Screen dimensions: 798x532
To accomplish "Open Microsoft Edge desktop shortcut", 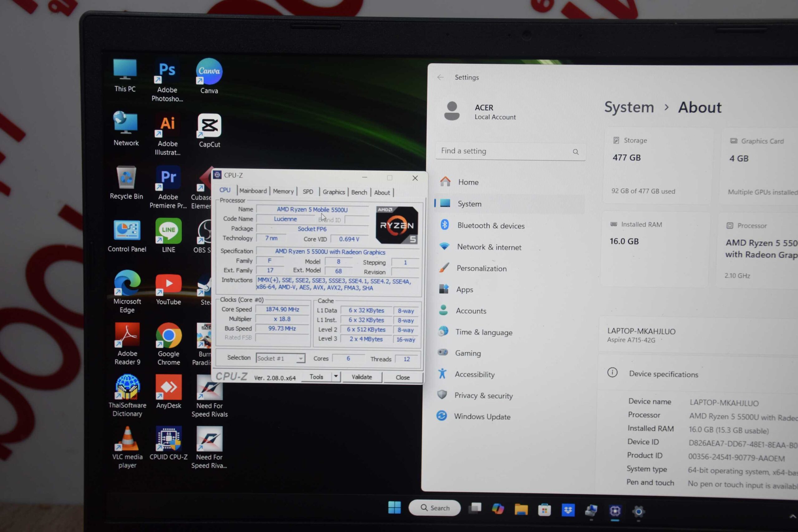I will [127, 292].
